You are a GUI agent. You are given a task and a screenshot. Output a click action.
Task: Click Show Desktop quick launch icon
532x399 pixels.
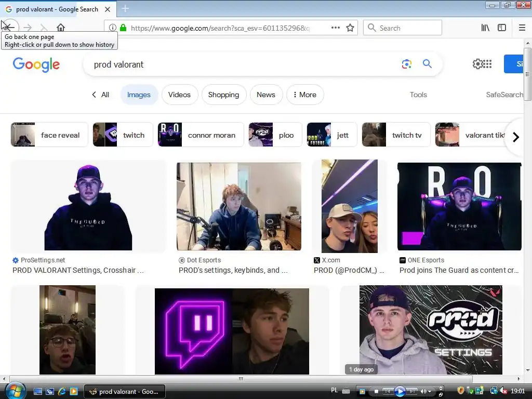click(37, 392)
